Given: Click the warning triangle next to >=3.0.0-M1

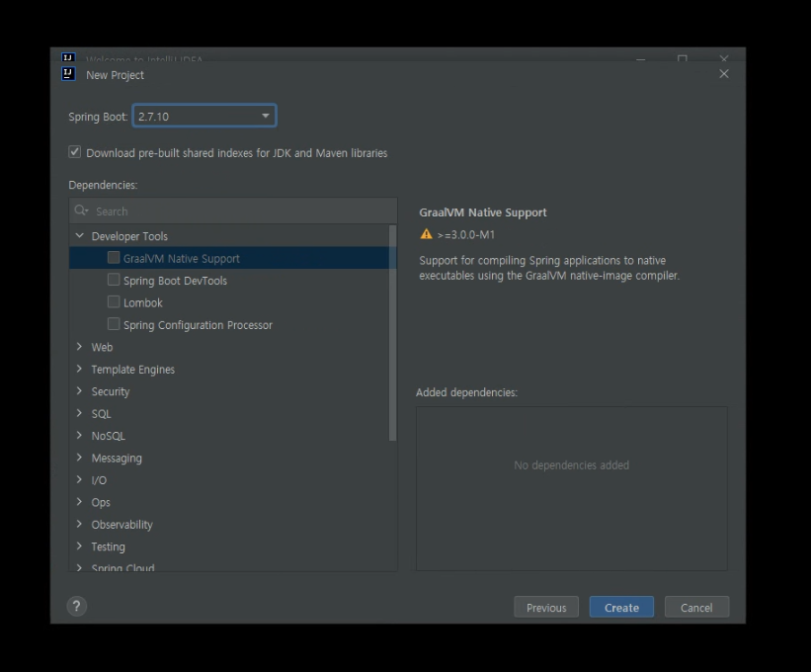Looking at the screenshot, I should pyautogui.click(x=426, y=234).
